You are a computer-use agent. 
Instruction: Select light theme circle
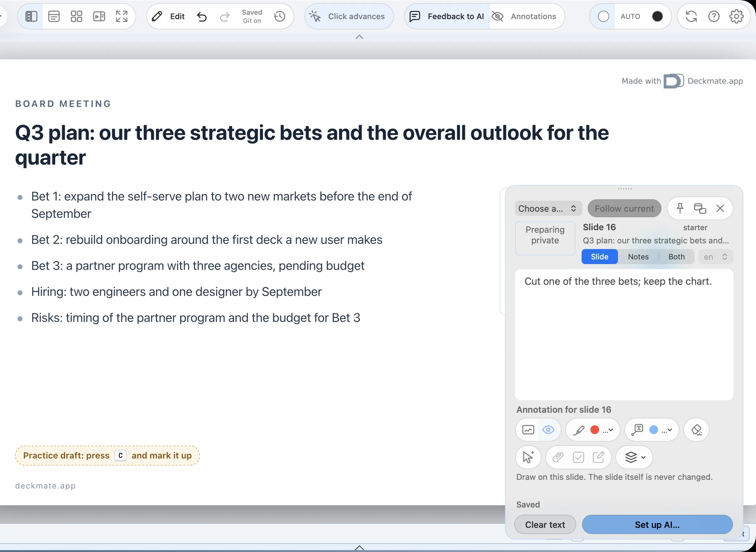tap(603, 16)
